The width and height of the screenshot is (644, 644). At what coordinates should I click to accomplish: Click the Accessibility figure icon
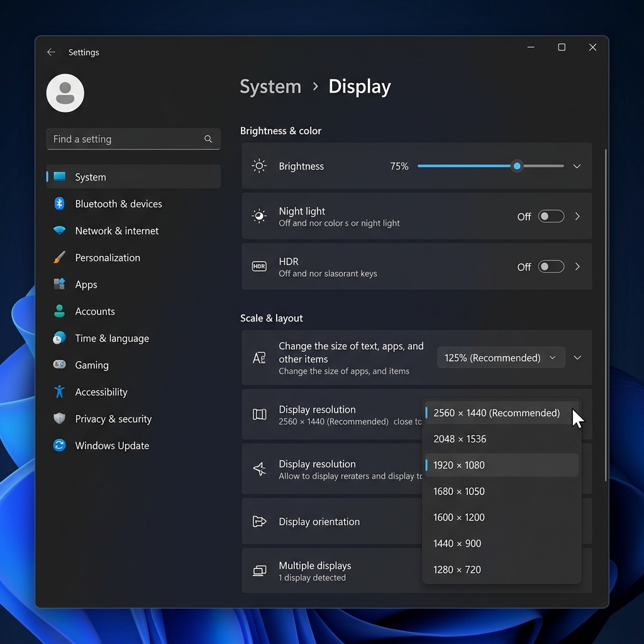click(60, 391)
